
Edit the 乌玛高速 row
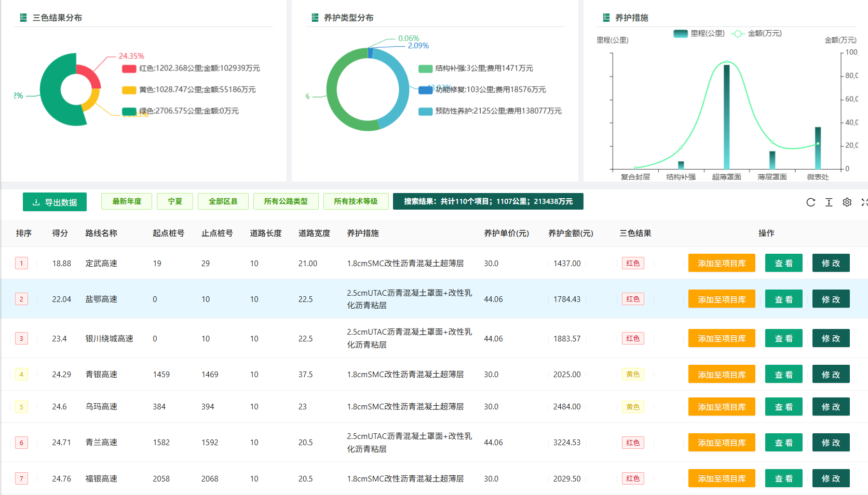tap(831, 407)
